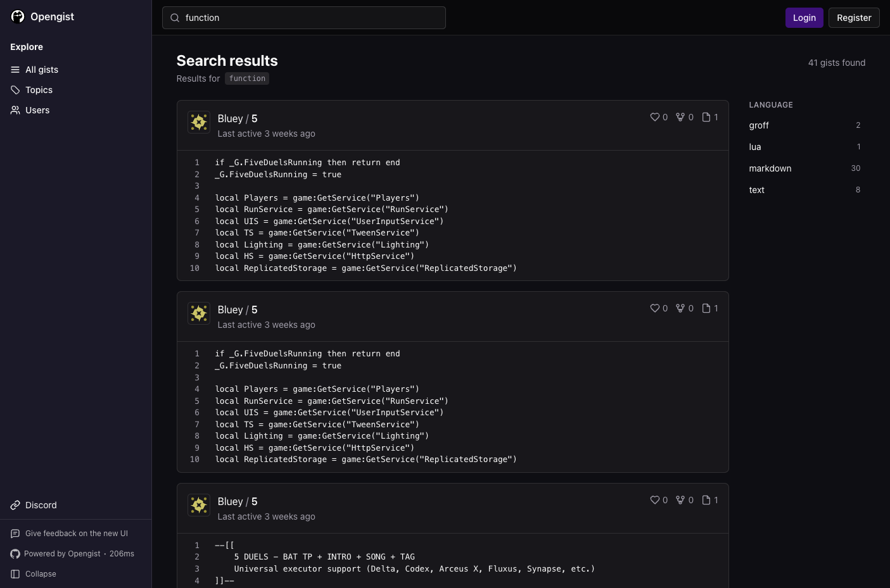Click the magnifier icon in the search bar
890x588 pixels.
click(x=175, y=18)
